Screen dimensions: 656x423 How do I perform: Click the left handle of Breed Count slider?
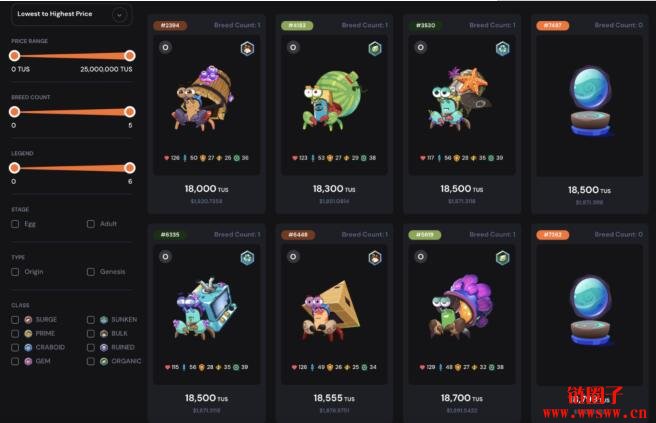click(x=14, y=112)
